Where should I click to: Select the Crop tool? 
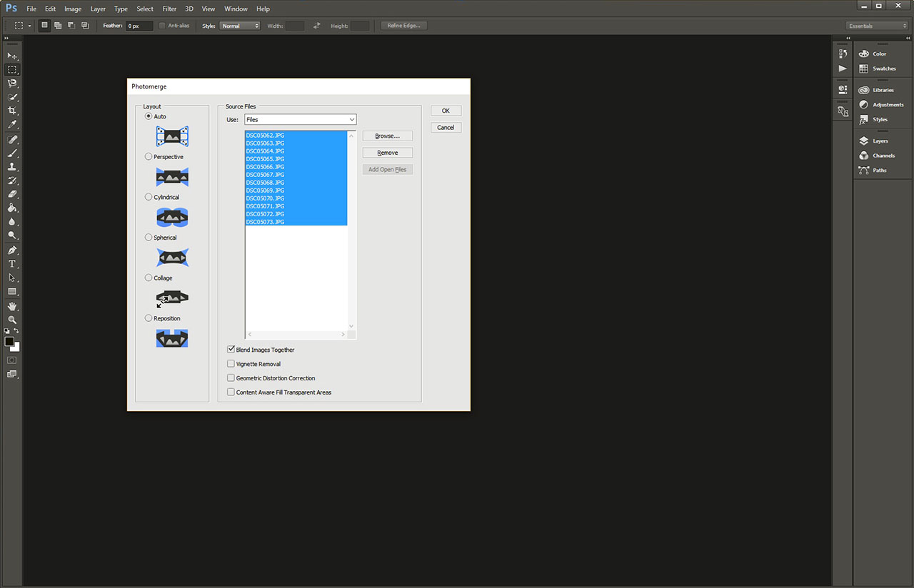pos(12,111)
